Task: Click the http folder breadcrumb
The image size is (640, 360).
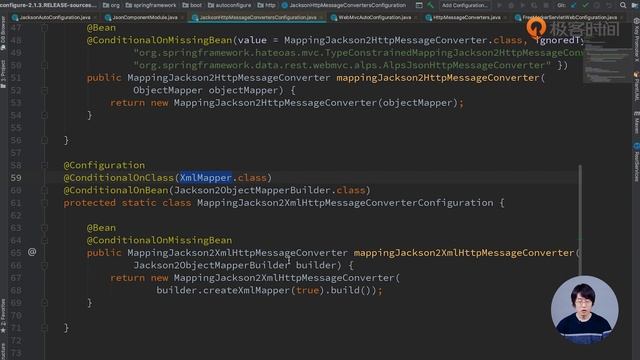Action: pos(266,5)
